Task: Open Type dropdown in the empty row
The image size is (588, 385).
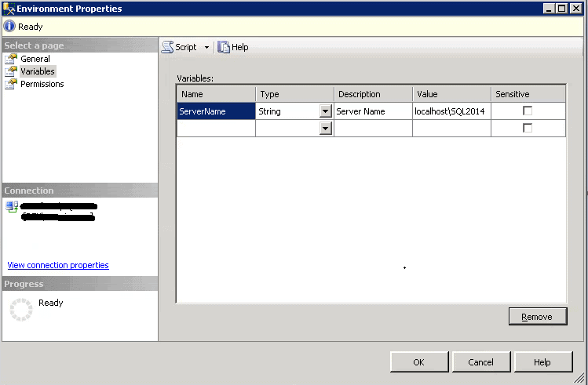Action: [x=326, y=129]
